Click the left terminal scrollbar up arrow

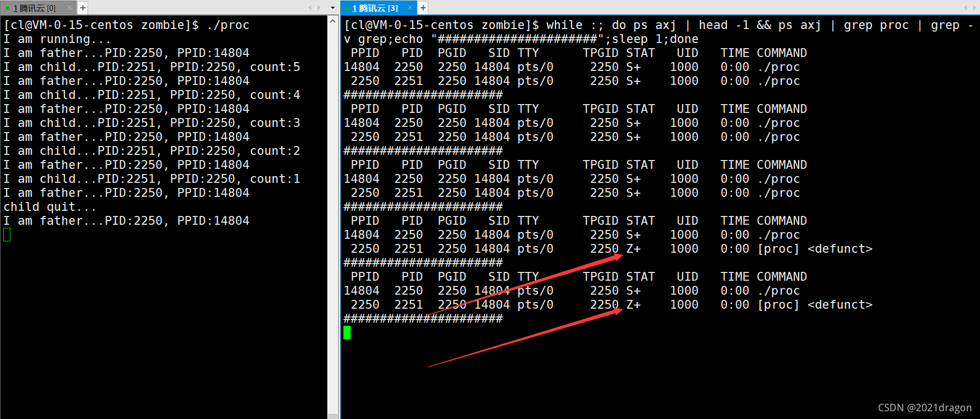333,21
